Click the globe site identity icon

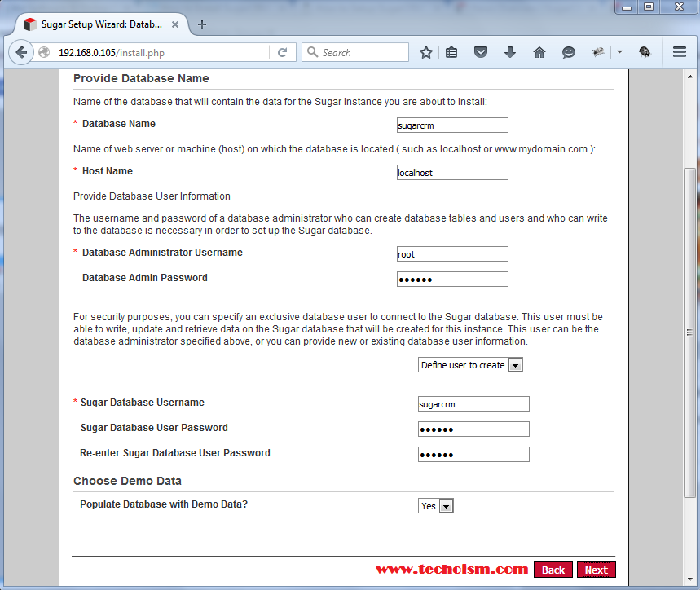coord(44,53)
